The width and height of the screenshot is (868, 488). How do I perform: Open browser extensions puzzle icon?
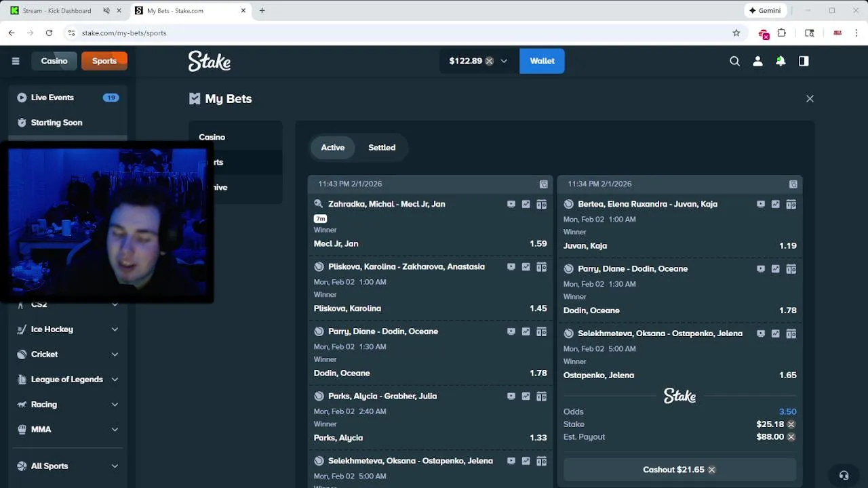click(x=782, y=33)
